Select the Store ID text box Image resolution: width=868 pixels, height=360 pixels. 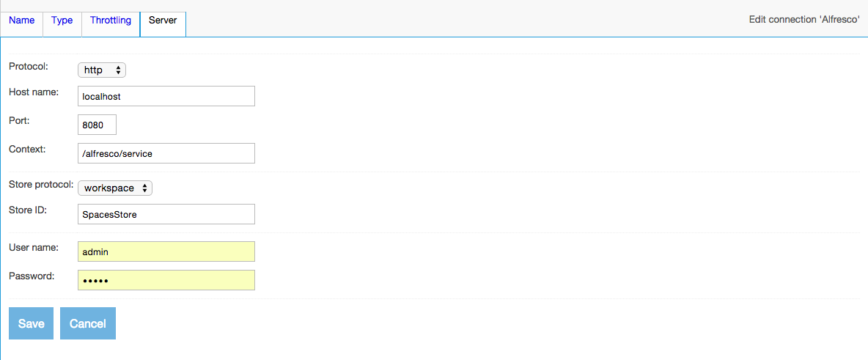click(x=166, y=215)
